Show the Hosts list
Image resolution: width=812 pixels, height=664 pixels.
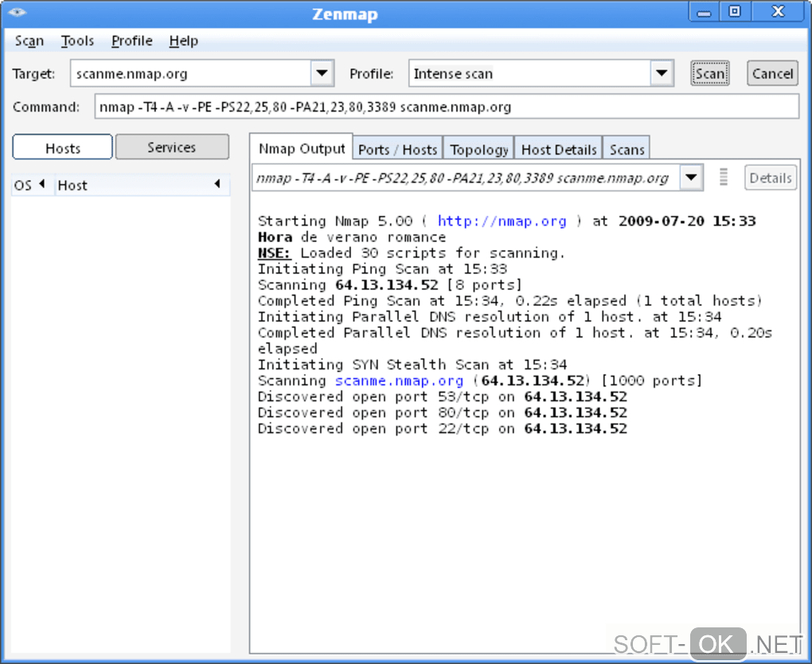[62, 147]
